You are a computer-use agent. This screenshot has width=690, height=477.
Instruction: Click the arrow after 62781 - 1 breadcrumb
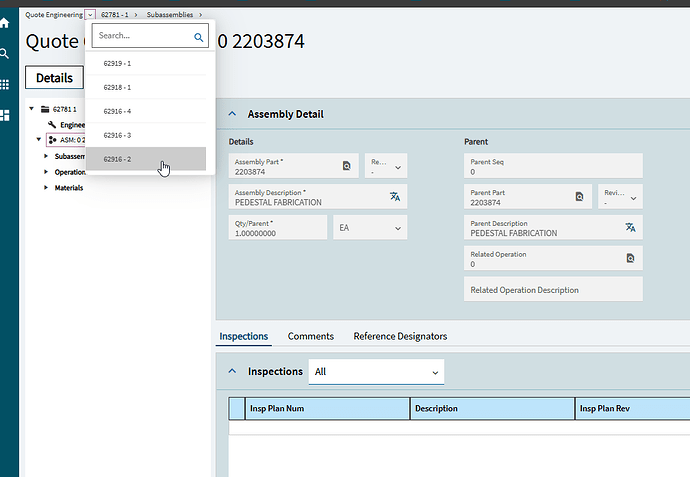(x=136, y=15)
